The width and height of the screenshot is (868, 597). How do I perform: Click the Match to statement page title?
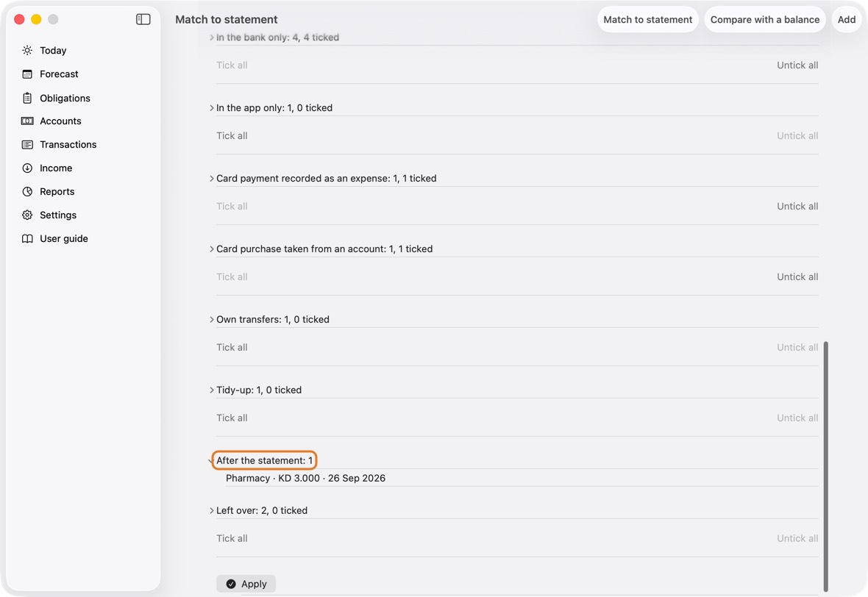click(x=227, y=19)
